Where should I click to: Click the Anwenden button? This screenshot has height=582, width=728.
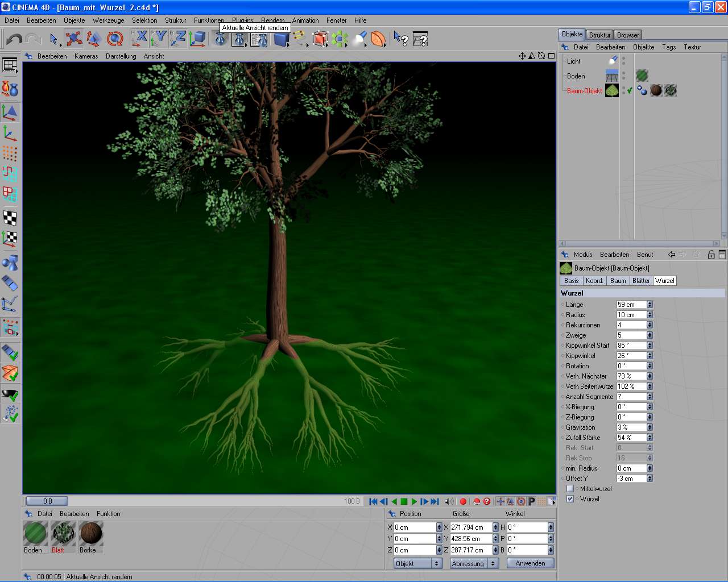click(x=530, y=563)
